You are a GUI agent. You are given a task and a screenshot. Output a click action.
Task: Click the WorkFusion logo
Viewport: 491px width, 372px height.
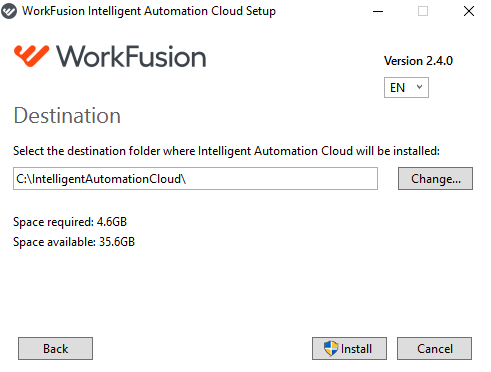(110, 56)
